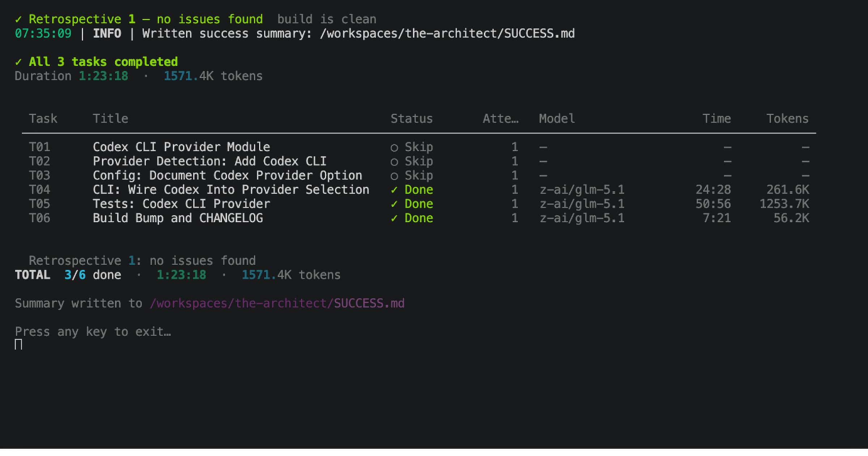Click the "Status" column header
This screenshot has height=456, width=868.
pos(412,119)
